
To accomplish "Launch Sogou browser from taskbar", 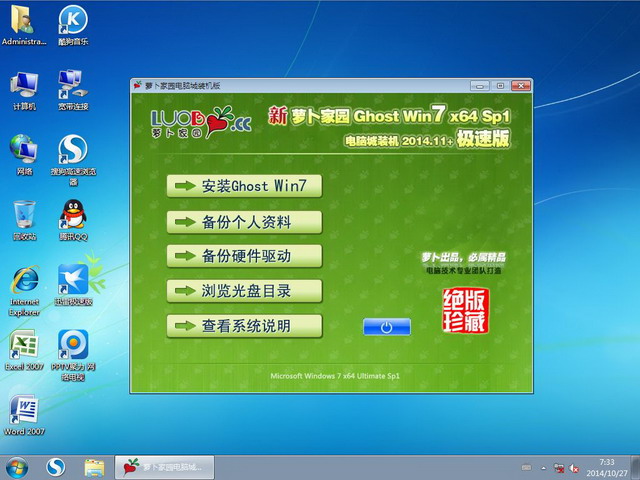I will tap(55, 468).
